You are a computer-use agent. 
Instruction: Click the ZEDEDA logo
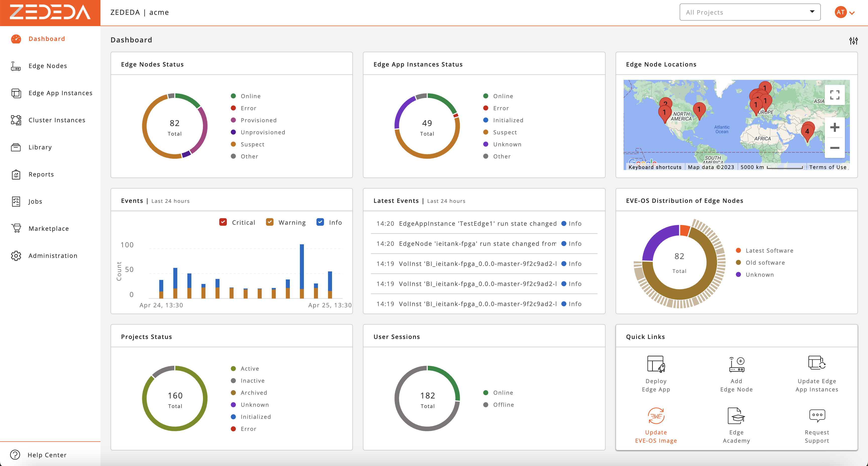tap(50, 13)
